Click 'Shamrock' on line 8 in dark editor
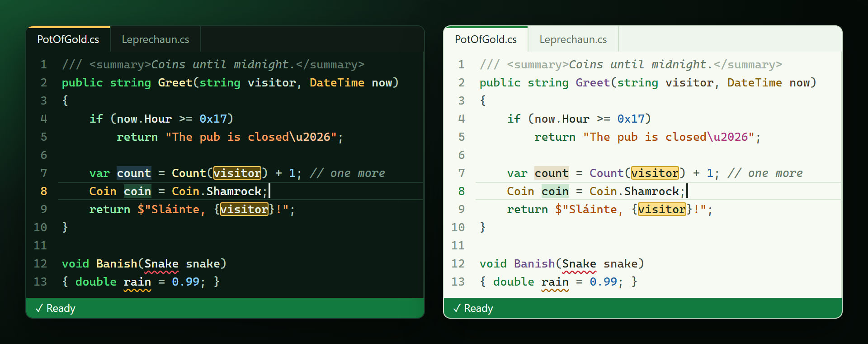 [x=234, y=191]
